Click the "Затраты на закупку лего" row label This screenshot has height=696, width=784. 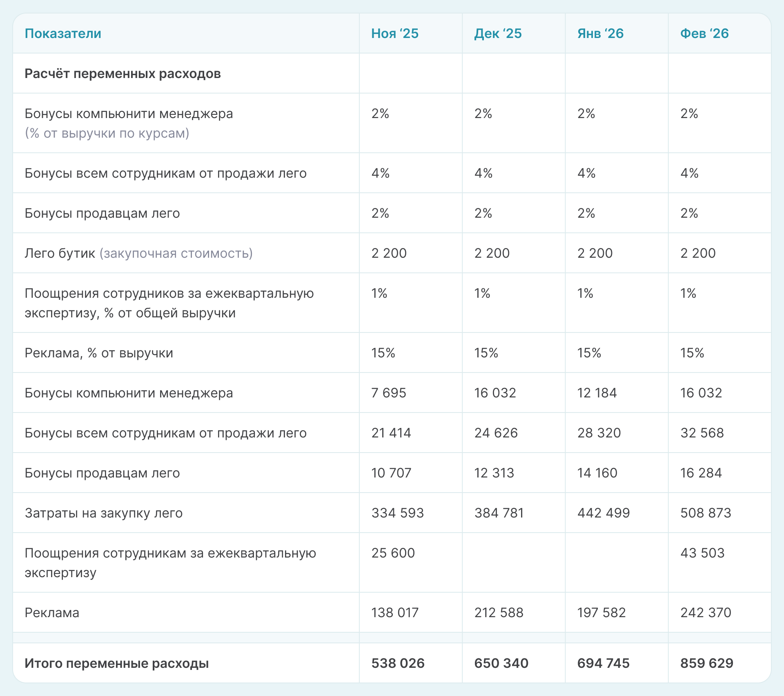(x=104, y=513)
